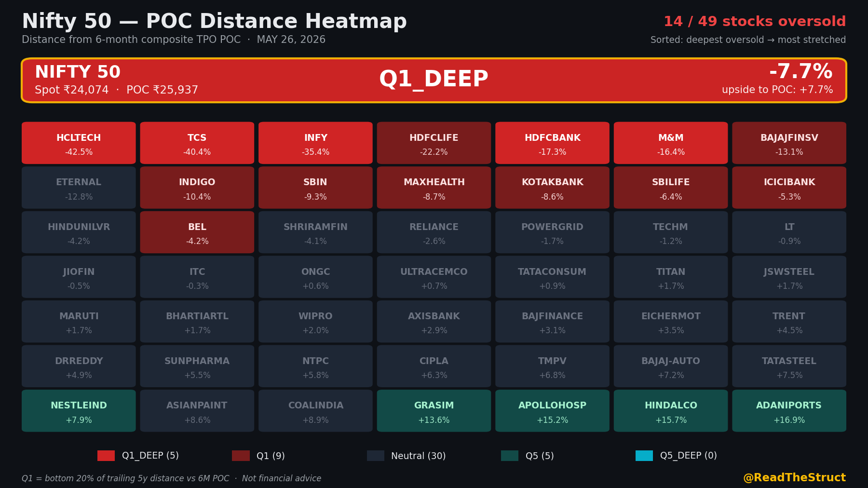Screen dimensions: 868x488
Task: Open the BAJAJFINSV -13.1% tile
Action: tap(789, 143)
